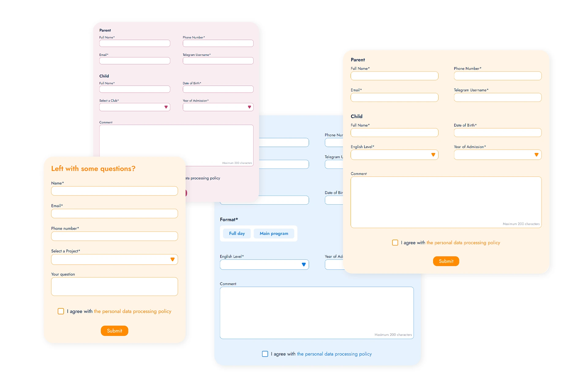
Task: Click orange Select a Project arrow icon
Action: pyautogui.click(x=172, y=259)
